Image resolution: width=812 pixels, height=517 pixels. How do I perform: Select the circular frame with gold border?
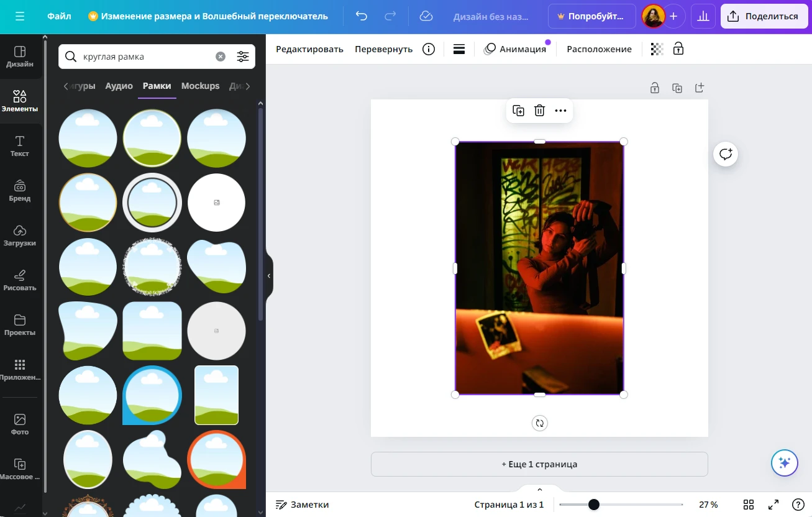(x=88, y=203)
